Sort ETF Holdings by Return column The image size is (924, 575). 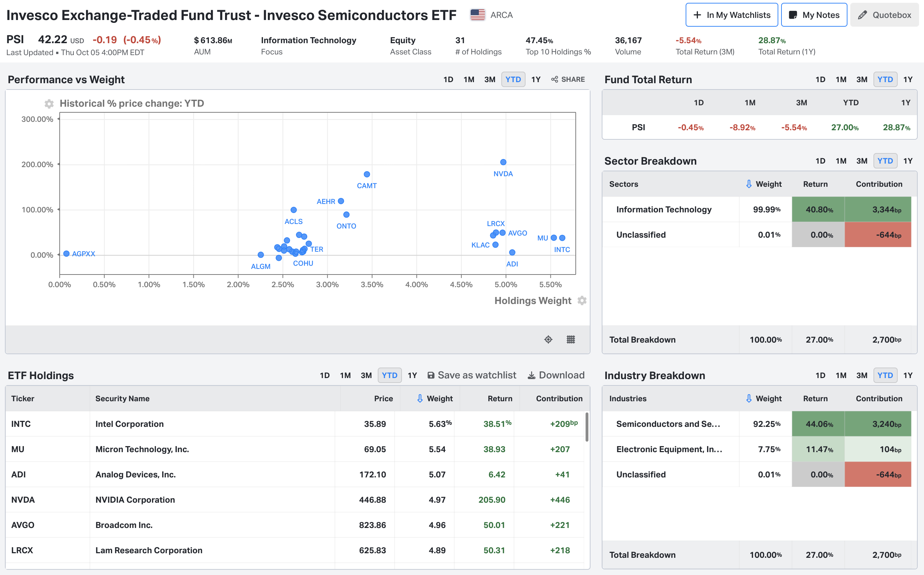point(500,398)
